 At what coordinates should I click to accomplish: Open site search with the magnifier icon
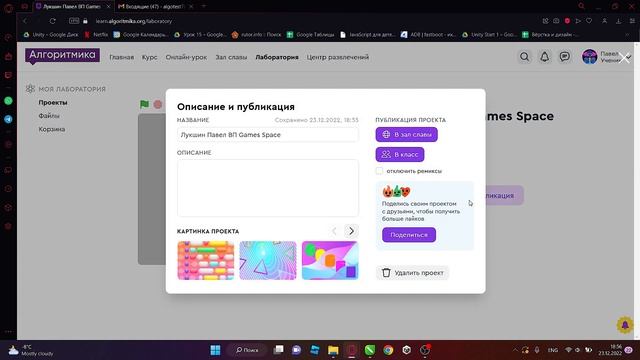tap(524, 57)
